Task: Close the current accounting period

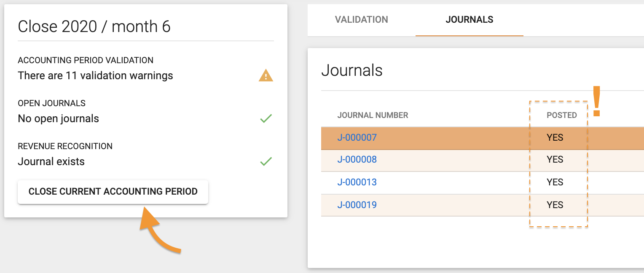Action: point(113,192)
